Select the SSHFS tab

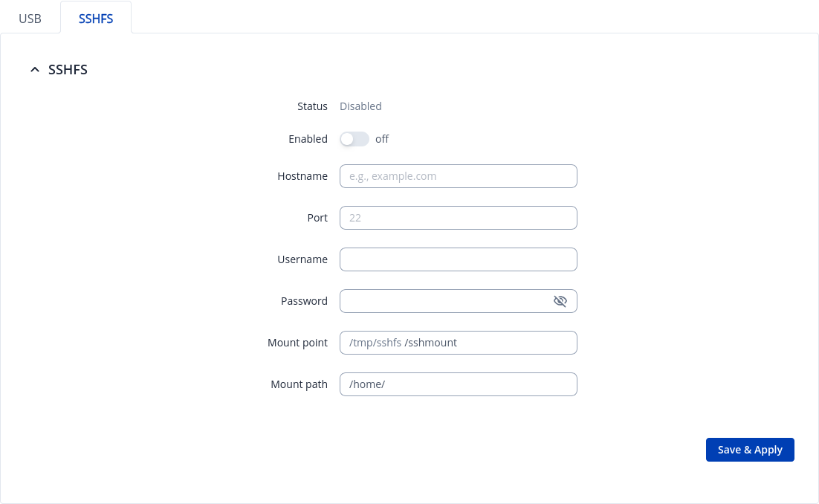pyautogui.click(x=96, y=19)
